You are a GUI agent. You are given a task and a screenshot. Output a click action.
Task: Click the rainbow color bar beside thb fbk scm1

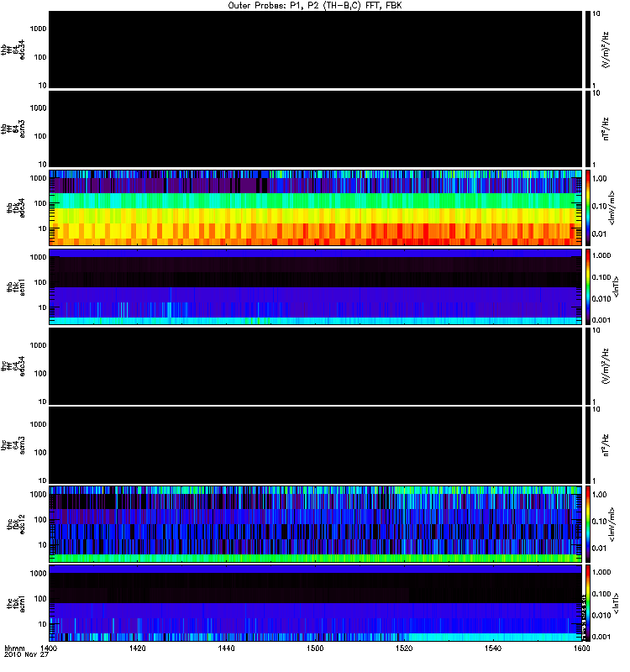[x=588, y=286]
